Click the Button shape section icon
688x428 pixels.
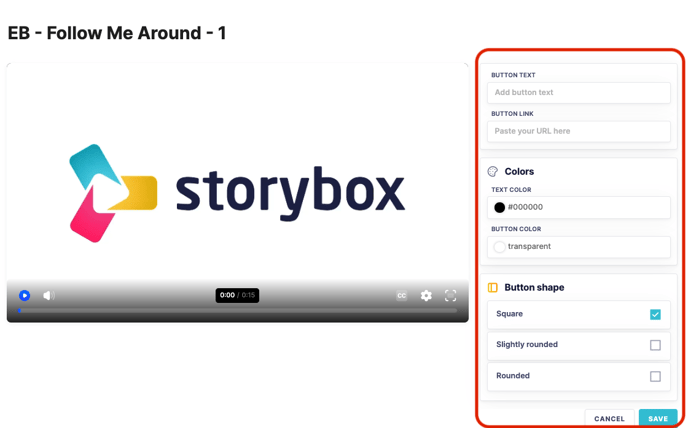[x=493, y=288]
